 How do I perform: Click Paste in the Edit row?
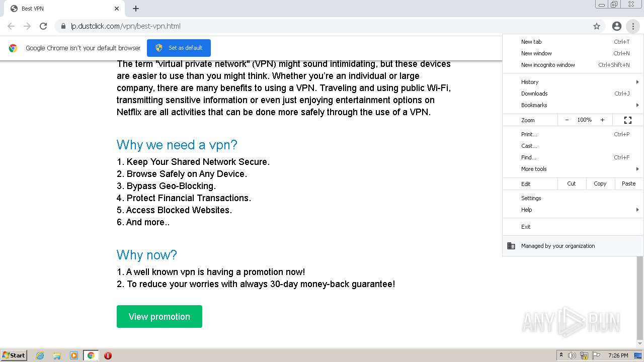point(629,184)
